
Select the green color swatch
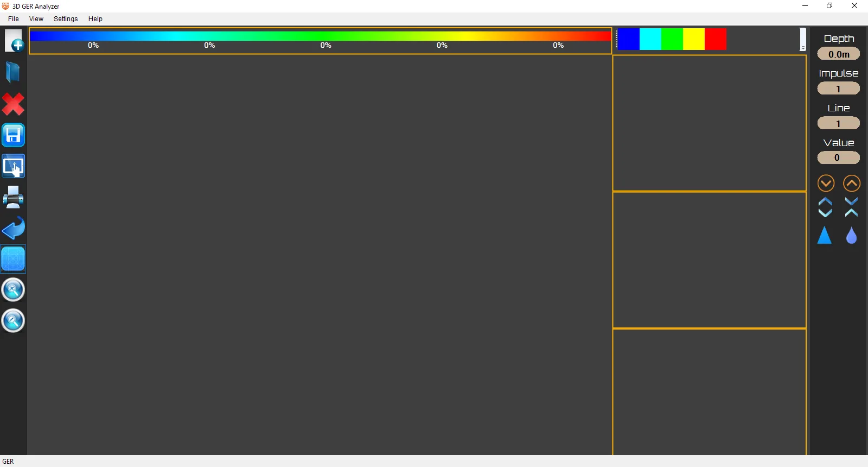pyautogui.click(x=672, y=39)
